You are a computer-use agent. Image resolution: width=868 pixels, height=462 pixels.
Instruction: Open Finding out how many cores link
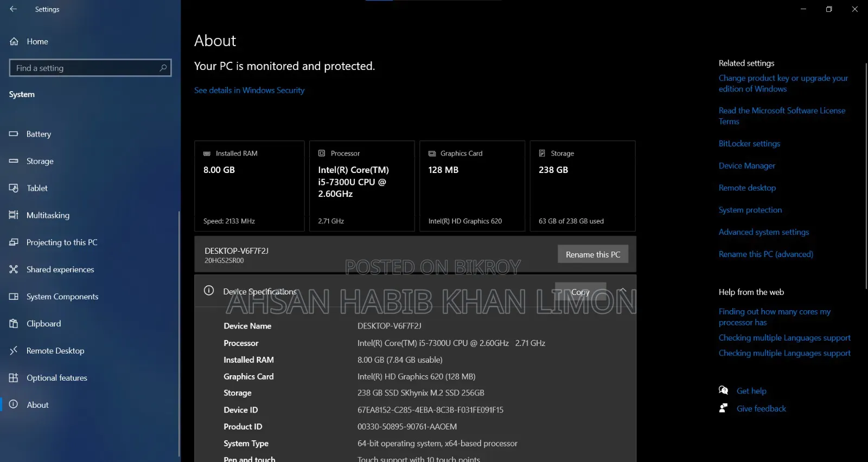click(x=775, y=317)
